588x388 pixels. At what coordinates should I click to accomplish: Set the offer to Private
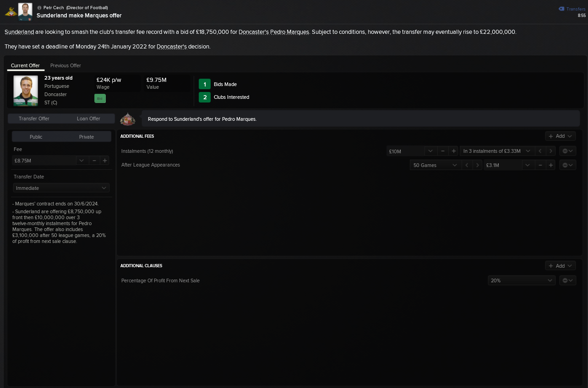86,137
